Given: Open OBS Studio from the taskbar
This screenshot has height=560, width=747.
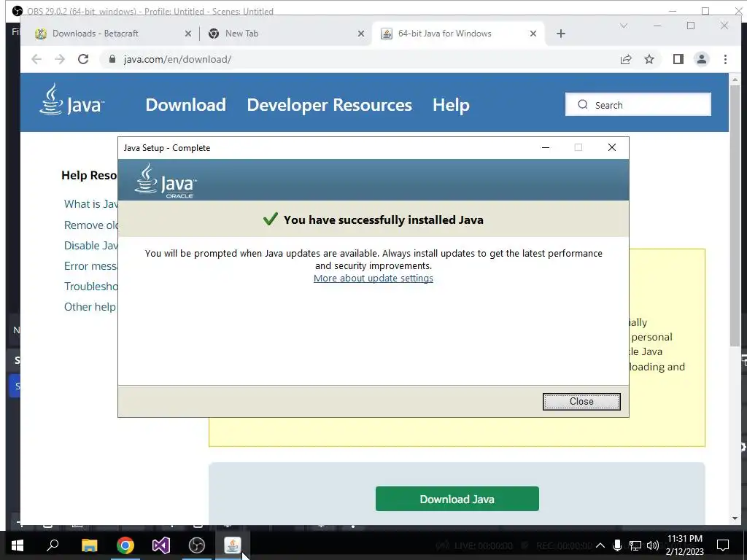Looking at the screenshot, I should (197, 545).
